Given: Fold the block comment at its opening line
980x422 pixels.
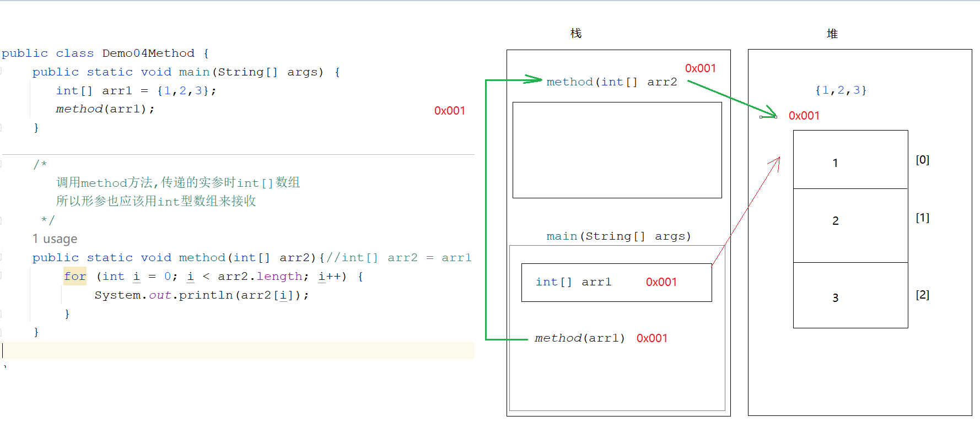Looking at the screenshot, I should click(1, 164).
